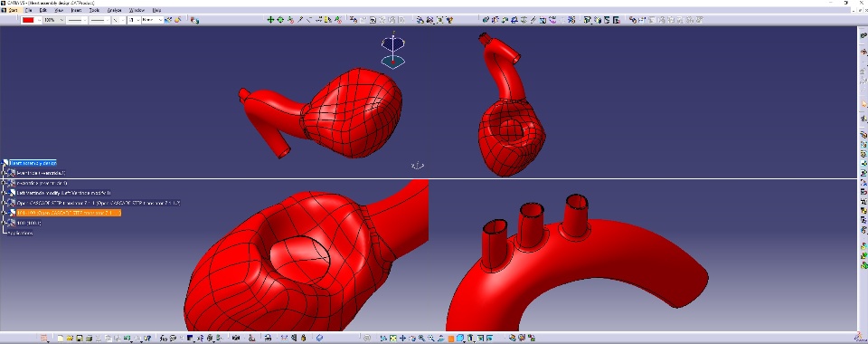
Task: Click the Graphic Properties Wizard icon
Action: pyautogui.click(x=178, y=20)
